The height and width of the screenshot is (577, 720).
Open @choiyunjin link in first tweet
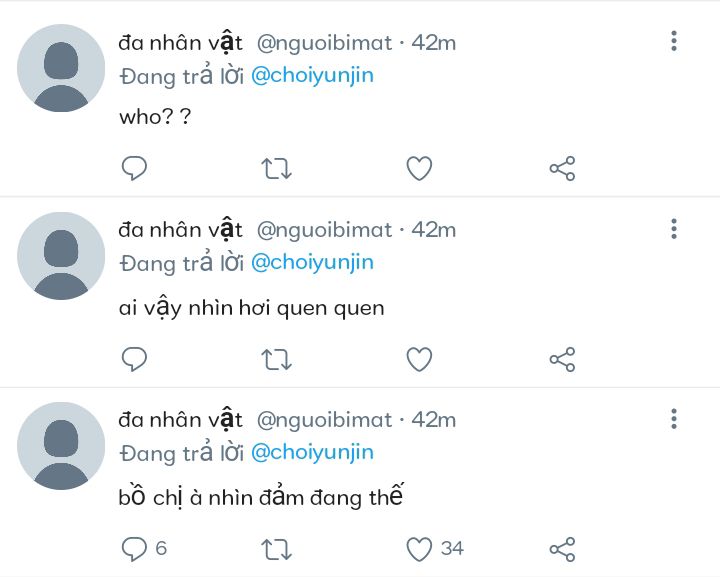point(311,75)
